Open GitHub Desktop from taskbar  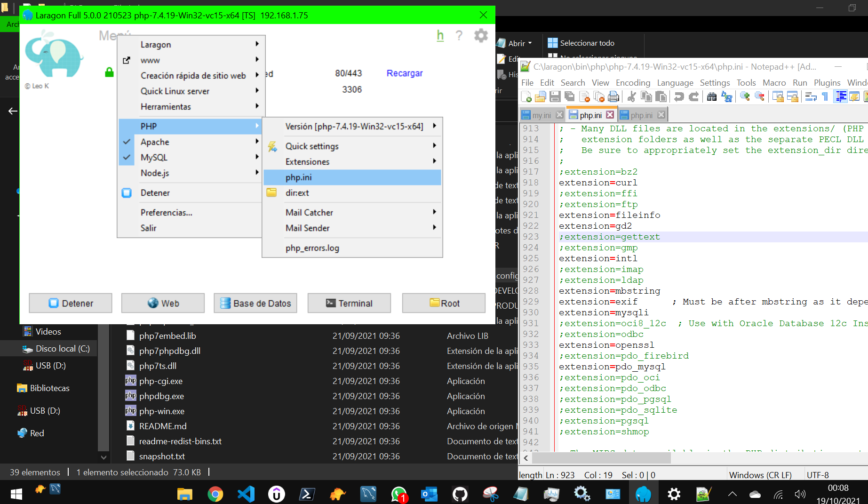pyautogui.click(x=460, y=494)
